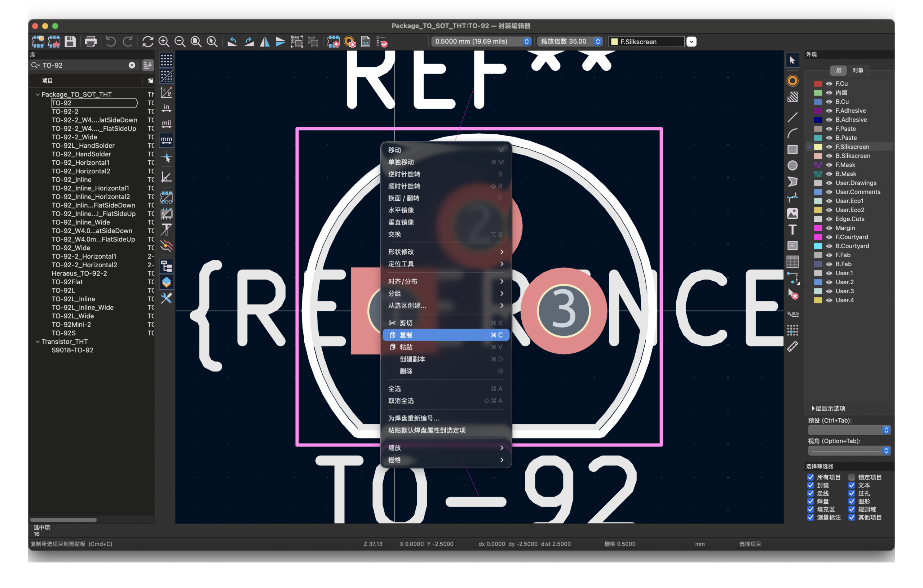Expand the 层显示选项 section
The height and width of the screenshot is (588, 923).
(813, 408)
